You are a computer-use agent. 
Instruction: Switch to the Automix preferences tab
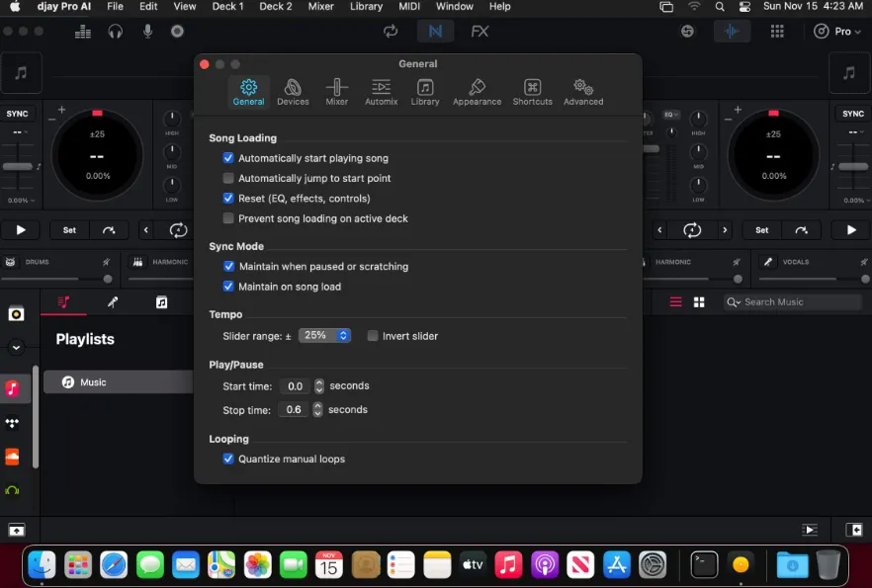[381, 92]
